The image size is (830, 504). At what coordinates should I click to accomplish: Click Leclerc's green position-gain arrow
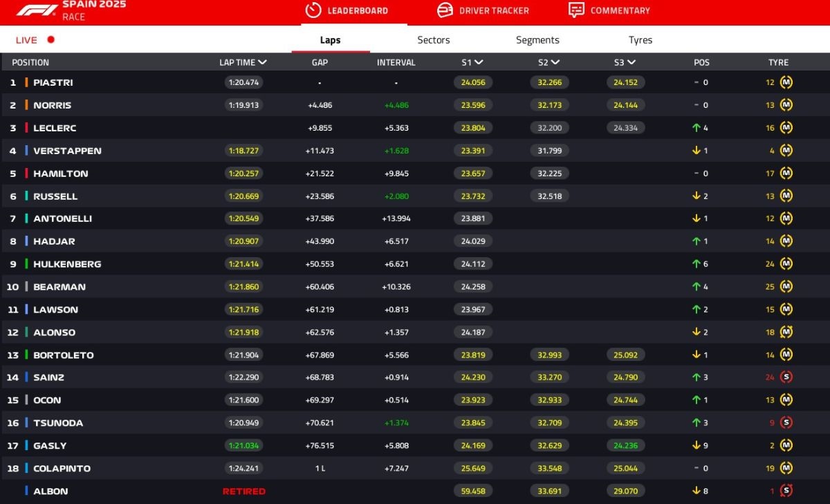click(697, 128)
